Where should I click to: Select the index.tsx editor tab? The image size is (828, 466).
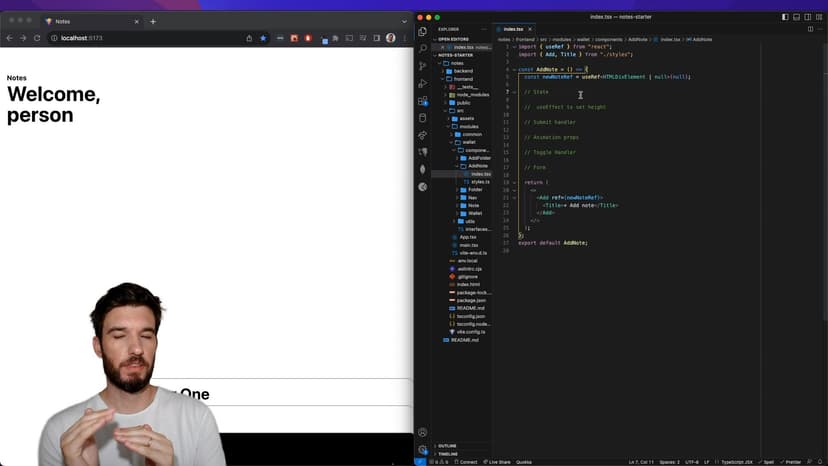[x=514, y=29]
